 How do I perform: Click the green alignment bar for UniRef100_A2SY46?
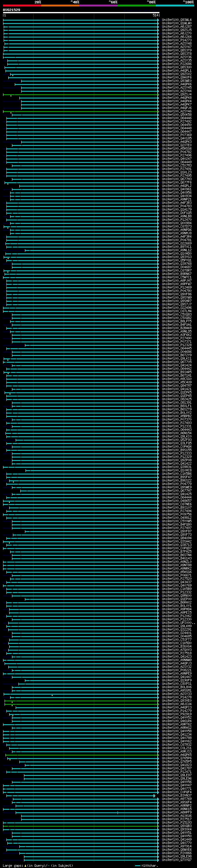click(x=81, y=111)
